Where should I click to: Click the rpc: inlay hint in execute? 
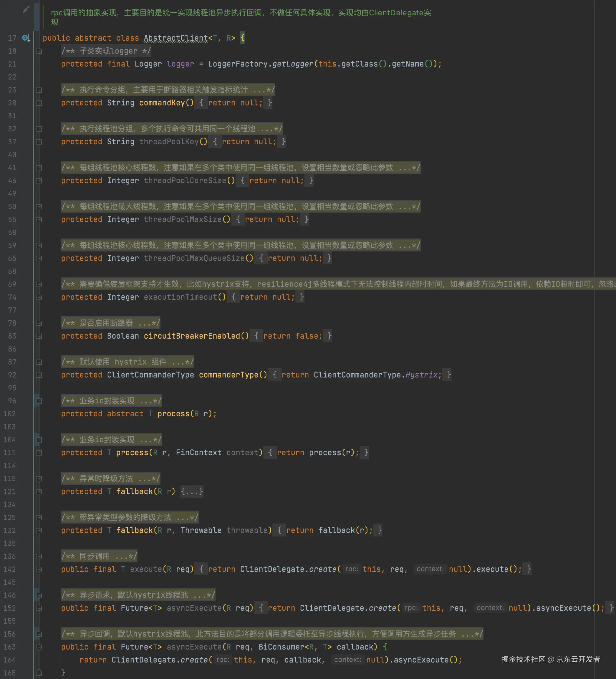coord(351,569)
